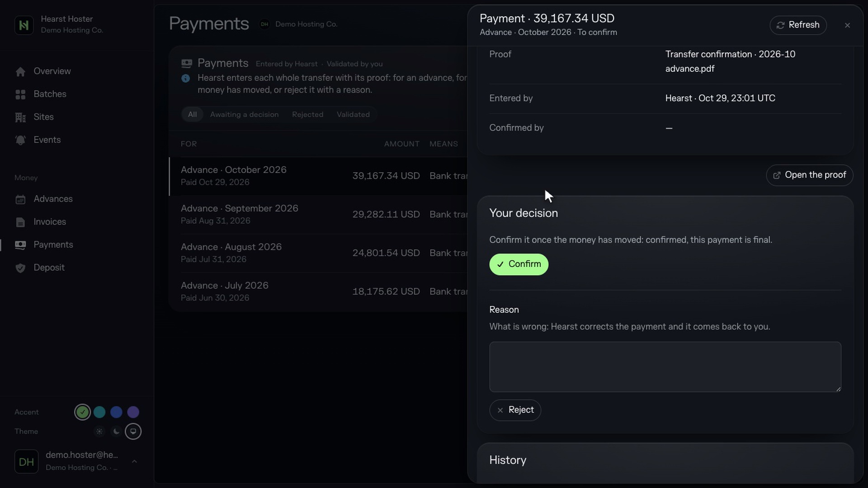This screenshot has height=488, width=868.
Task: Select the Advance · September 2026 row
Action: pos(318,215)
